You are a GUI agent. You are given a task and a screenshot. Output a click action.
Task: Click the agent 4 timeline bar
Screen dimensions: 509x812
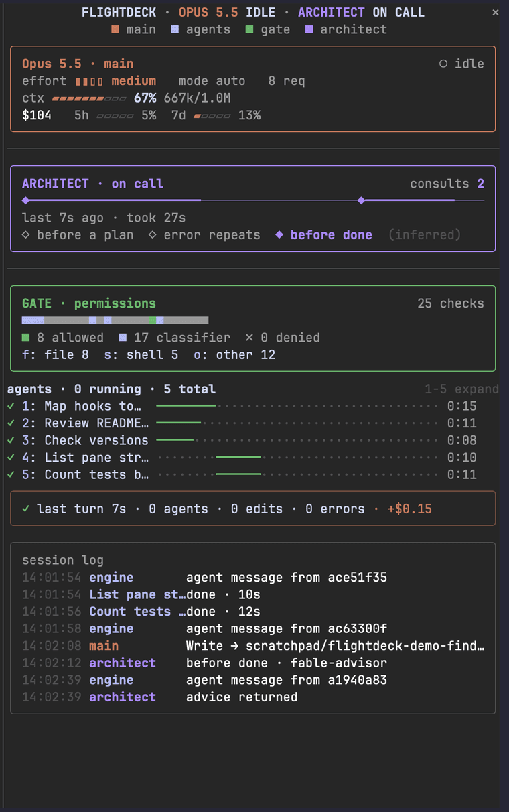[x=238, y=457]
